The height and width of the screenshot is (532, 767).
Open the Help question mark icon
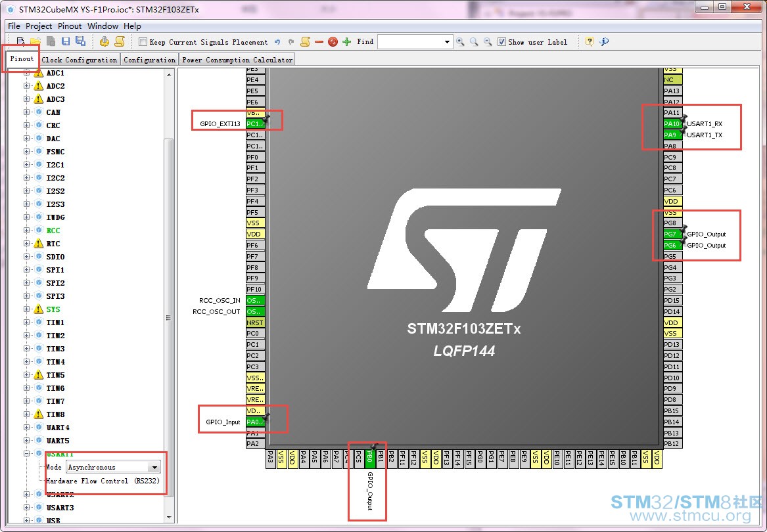[590, 41]
